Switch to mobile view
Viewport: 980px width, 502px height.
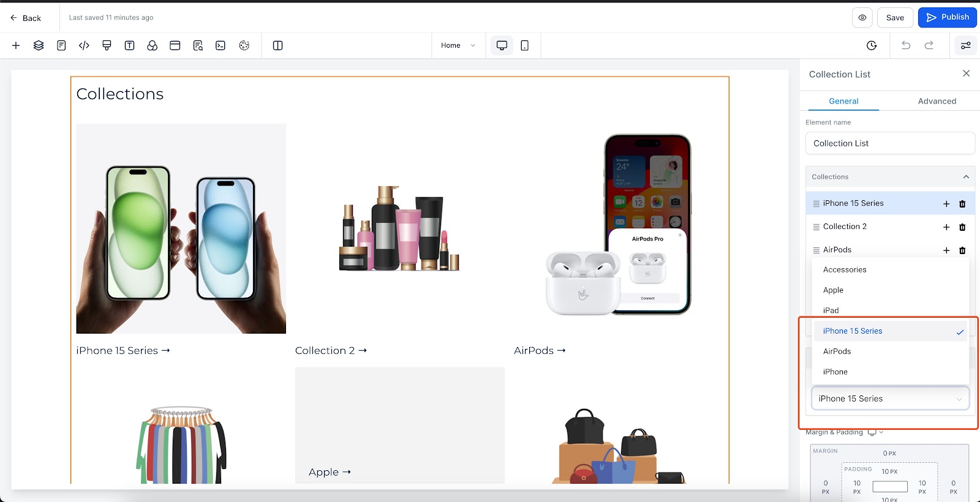tap(524, 45)
